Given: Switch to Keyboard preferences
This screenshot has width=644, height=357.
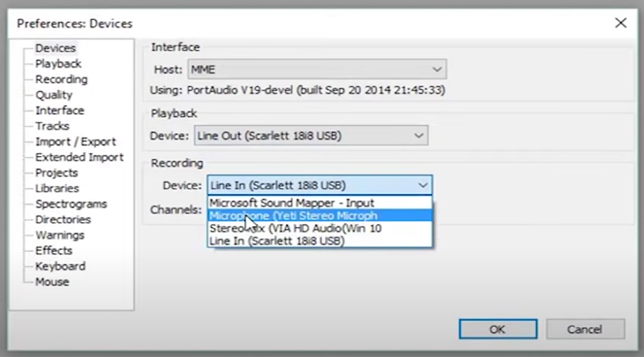Looking at the screenshot, I should [61, 266].
